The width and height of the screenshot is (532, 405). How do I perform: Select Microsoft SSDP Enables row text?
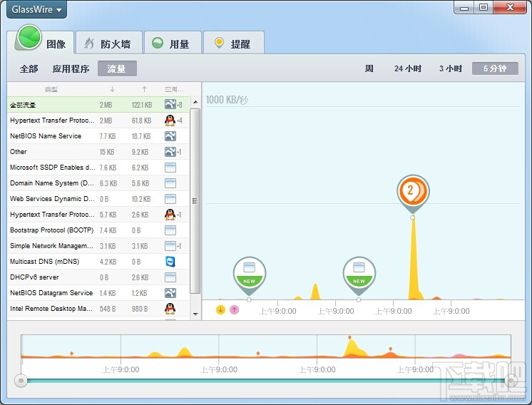click(53, 168)
